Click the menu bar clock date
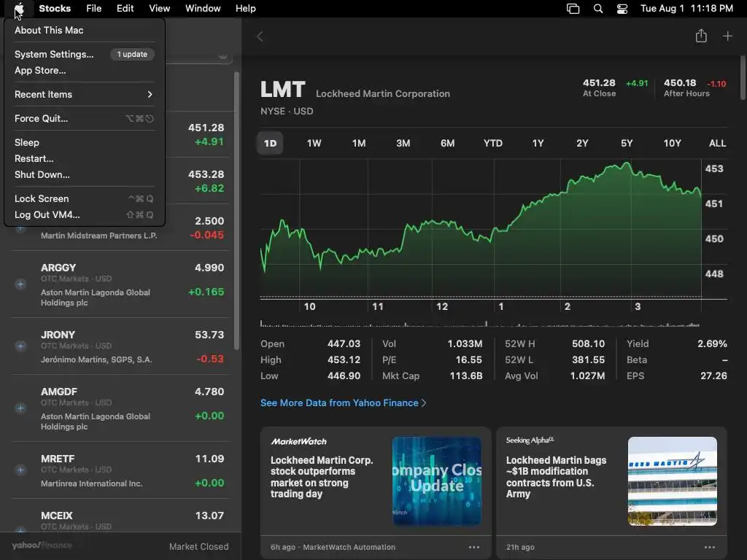The width and height of the screenshot is (747, 560). pos(686,9)
